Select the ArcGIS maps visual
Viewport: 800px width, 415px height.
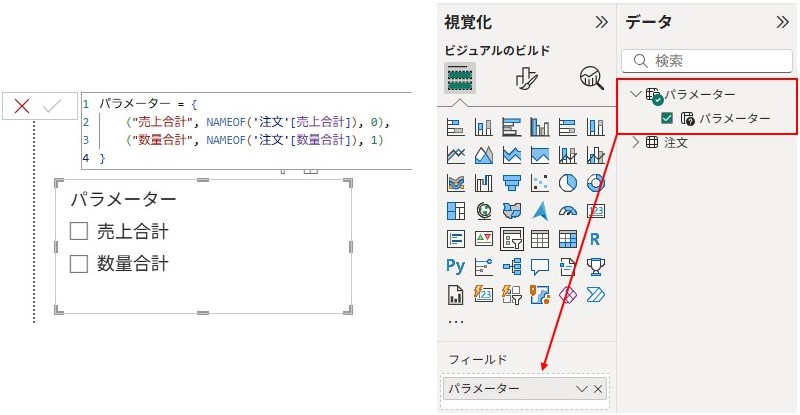(x=540, y=295)
